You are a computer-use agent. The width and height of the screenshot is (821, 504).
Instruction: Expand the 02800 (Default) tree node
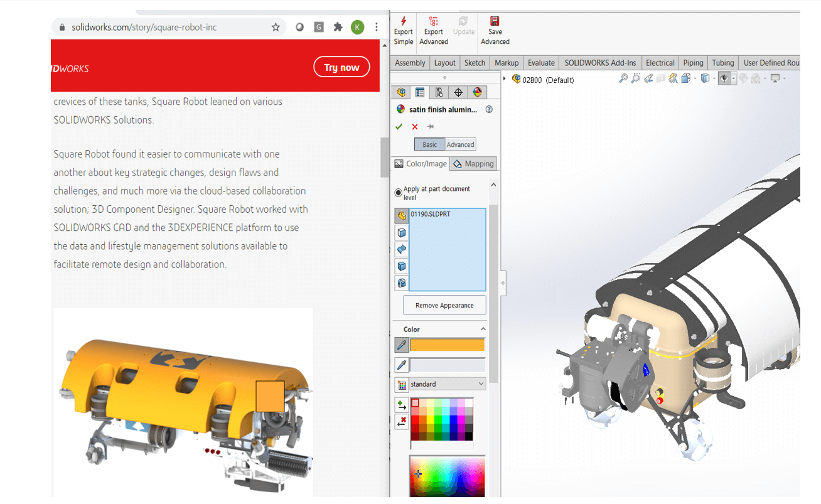coord(505,79)
